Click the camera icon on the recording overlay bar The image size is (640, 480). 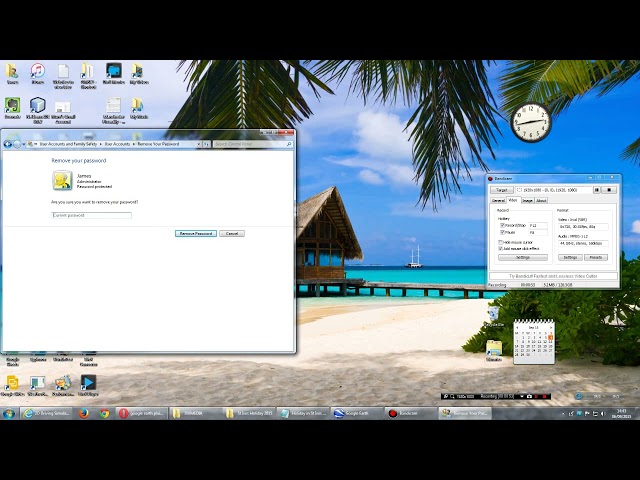tap(529, 396)
